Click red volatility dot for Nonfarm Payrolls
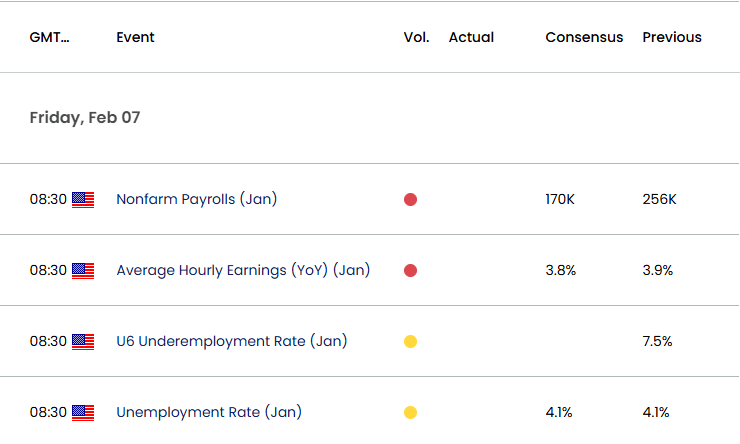Screen dimensions: 740x444 click(x=411, y=200)
